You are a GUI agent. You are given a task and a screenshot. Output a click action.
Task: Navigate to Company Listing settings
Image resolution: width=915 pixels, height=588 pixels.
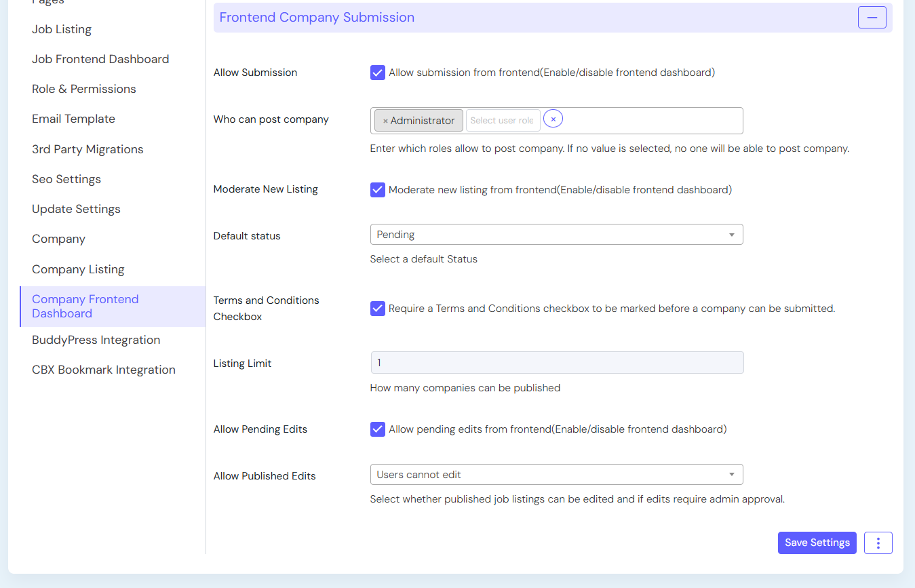coord(78,269)
